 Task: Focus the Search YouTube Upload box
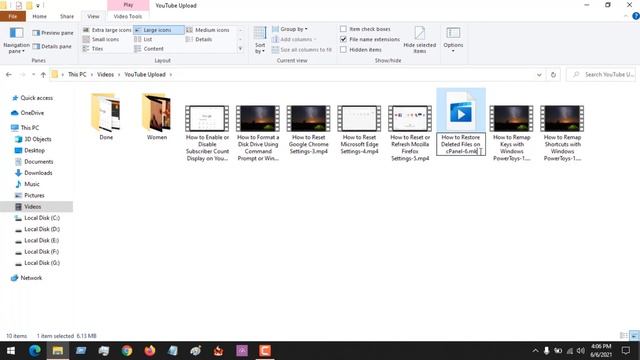point(602,75)
